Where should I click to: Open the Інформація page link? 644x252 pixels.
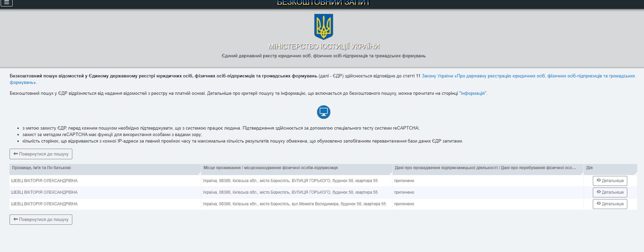click(x=473, y=93)
